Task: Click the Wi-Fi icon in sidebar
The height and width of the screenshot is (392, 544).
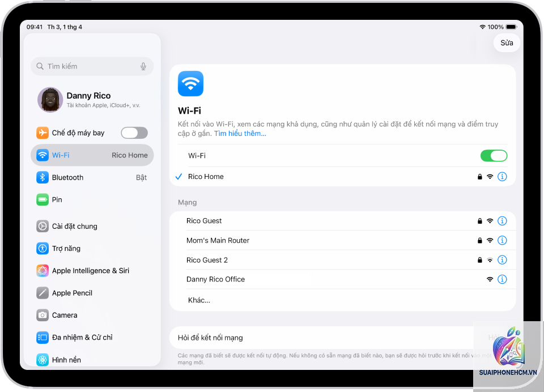Action: pos(42,155)
